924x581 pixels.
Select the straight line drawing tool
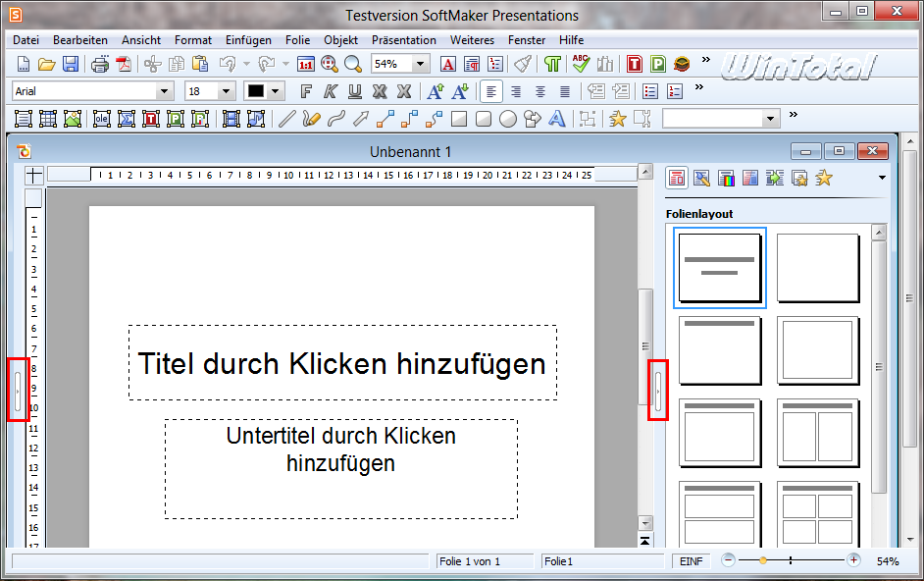(x=286, y=119)
